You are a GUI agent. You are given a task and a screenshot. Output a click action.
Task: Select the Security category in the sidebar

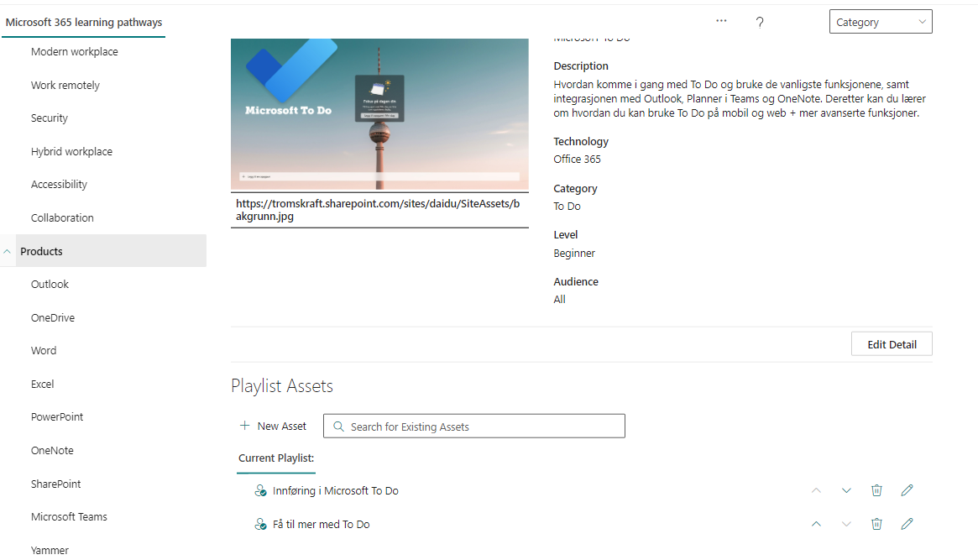[x=49, y=118]
